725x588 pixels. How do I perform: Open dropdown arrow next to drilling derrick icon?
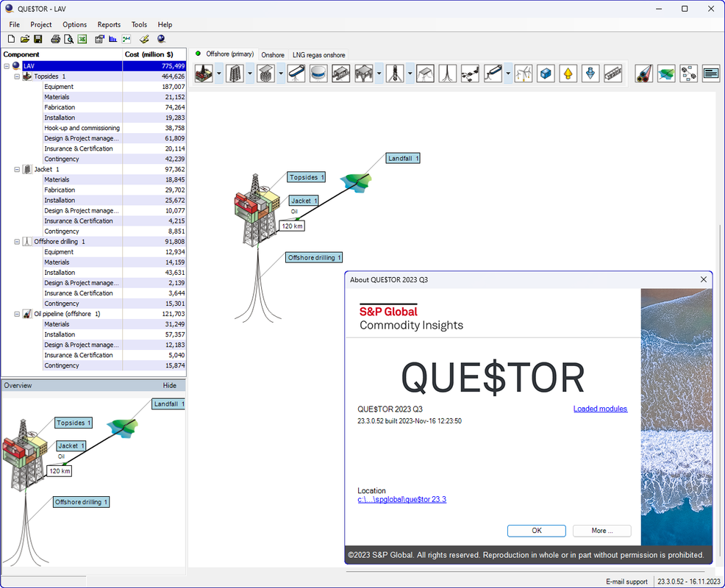coord(410,73)
